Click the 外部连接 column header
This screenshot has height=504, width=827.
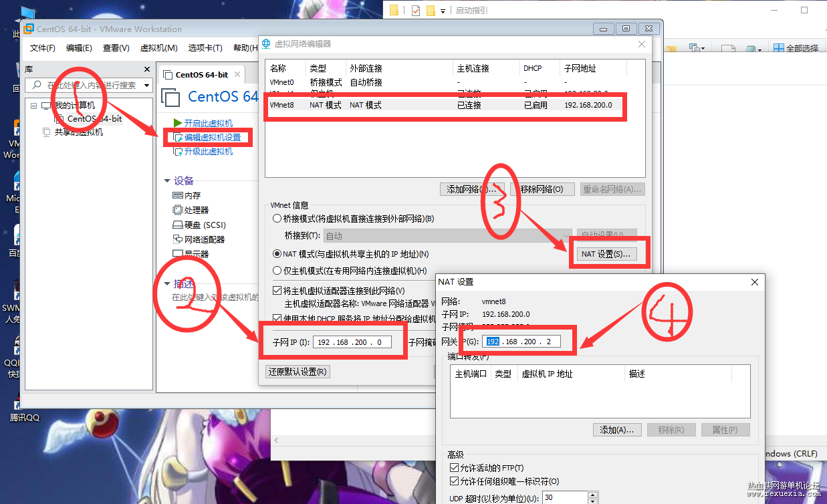(x=399, y=68)
